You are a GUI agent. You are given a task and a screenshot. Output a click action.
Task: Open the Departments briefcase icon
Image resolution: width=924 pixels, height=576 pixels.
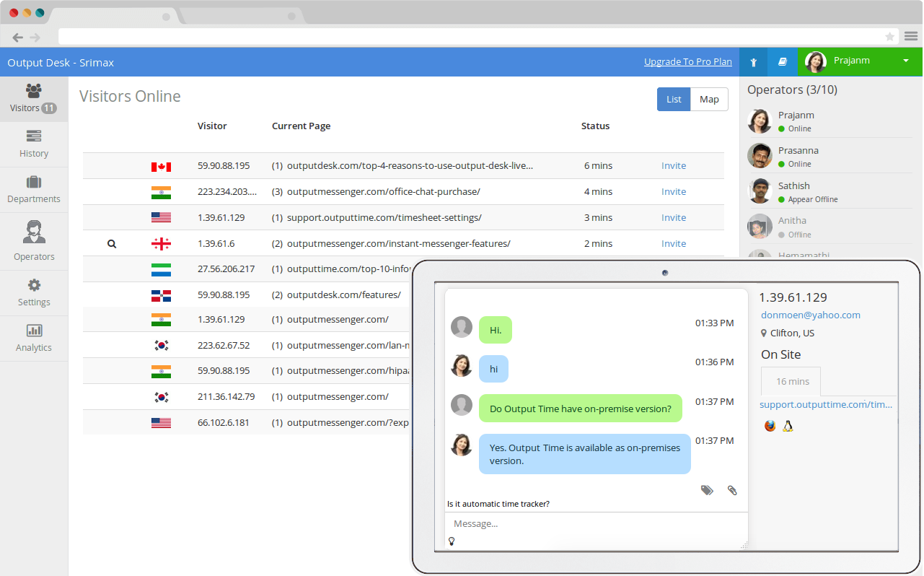coord(34,182)
